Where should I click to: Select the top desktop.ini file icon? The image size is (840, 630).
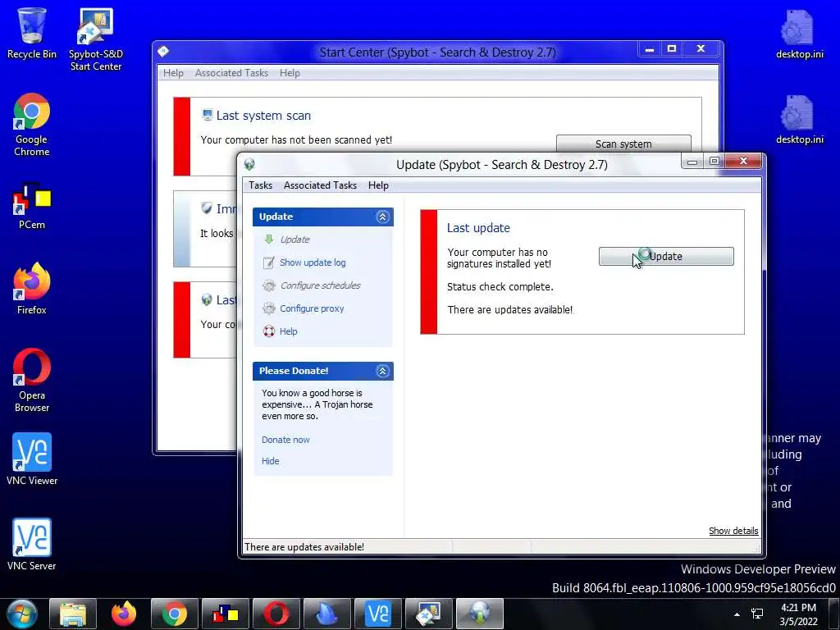click(799, 34)
